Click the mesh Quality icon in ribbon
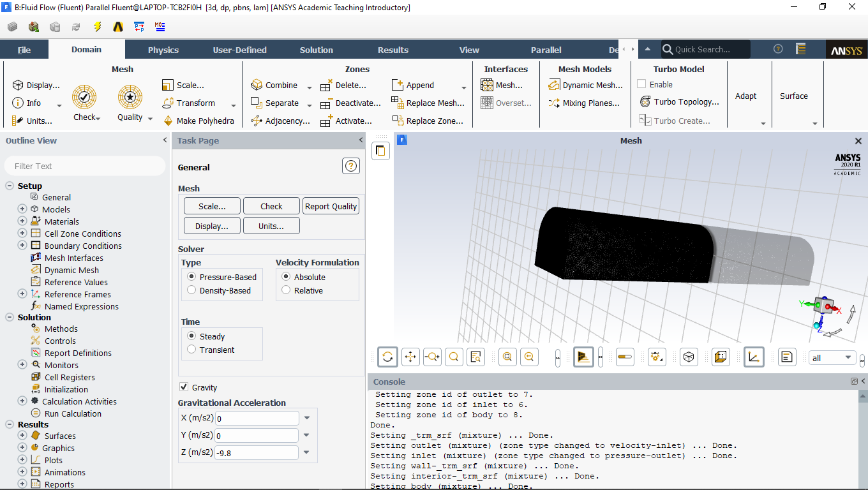Screen dimensions: 868x490 [130, 97]
